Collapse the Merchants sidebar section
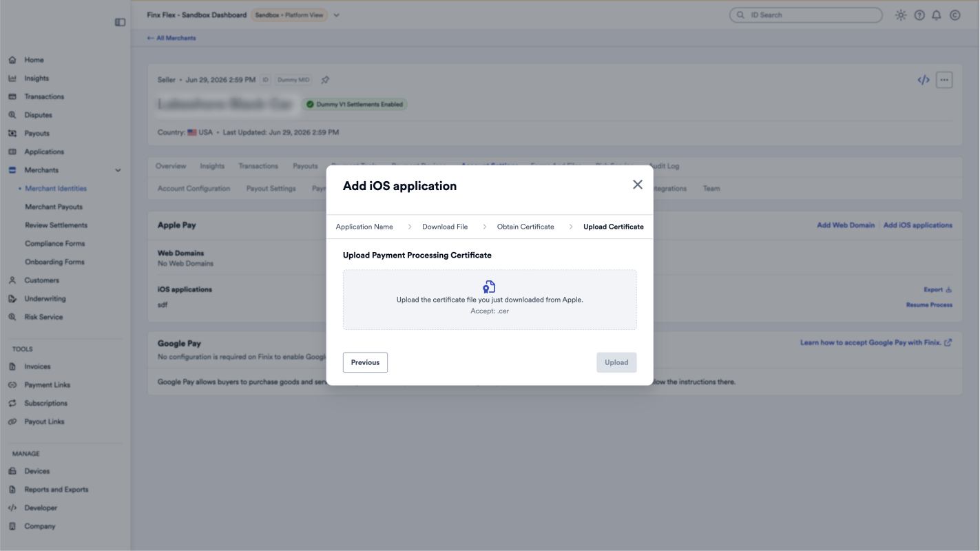Viewport: 980px width, 551px height. (x=118, y=170)
